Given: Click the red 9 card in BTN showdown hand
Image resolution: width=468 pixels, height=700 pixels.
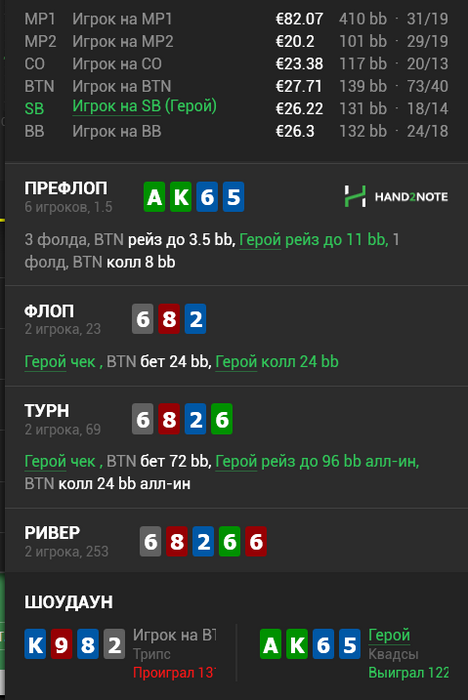Looking at the screenshot, I should click(61, 644).
